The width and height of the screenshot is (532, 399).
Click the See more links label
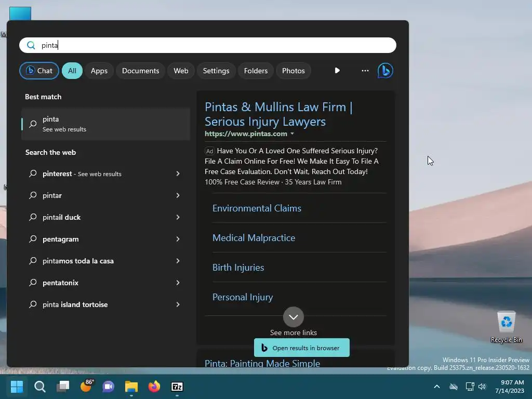pos(294,332)
